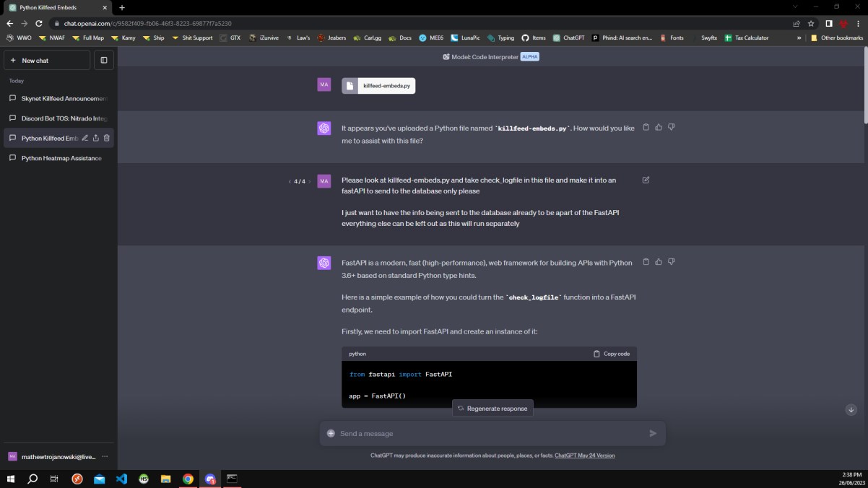This screenshot has width=868, height=488.
Task: Open the Items GitHub bookmark
Action: [x=534, y=38]
